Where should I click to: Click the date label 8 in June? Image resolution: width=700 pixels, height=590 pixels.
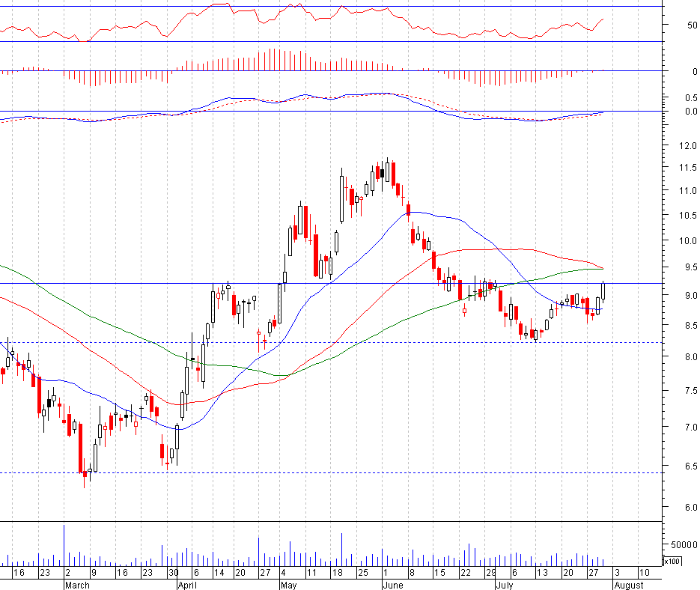tap(412, 573)
